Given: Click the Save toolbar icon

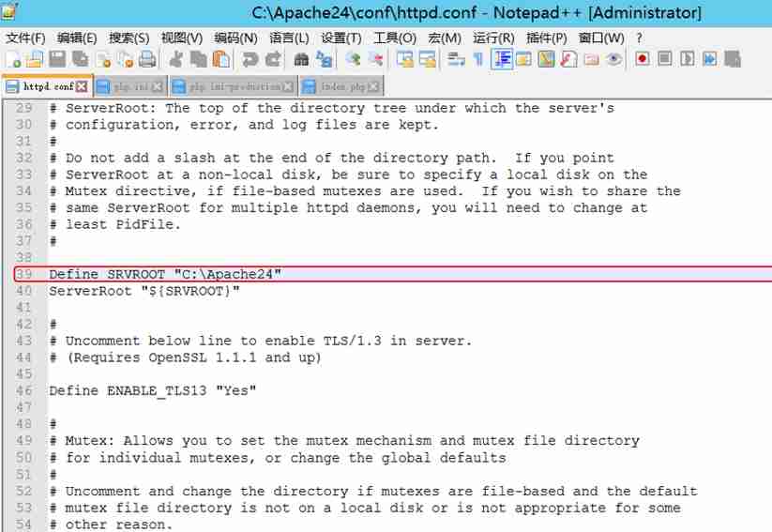Looking at the screenshot, I should point(57,60).
